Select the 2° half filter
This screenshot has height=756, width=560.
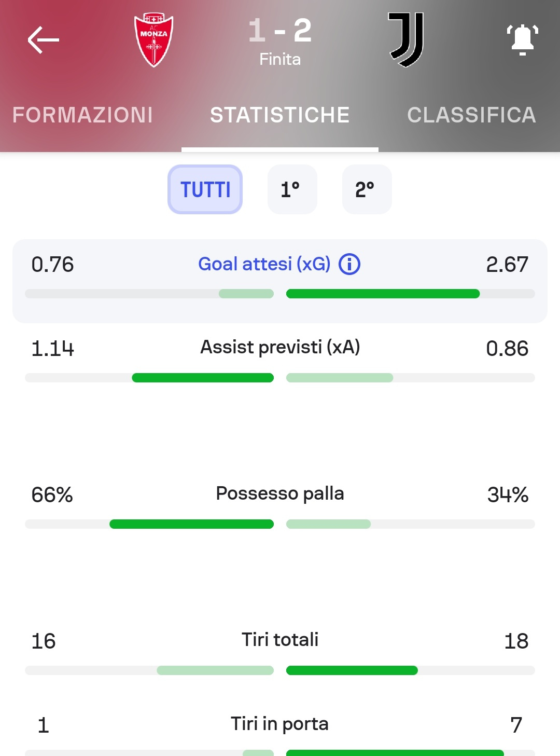[367, 189]
